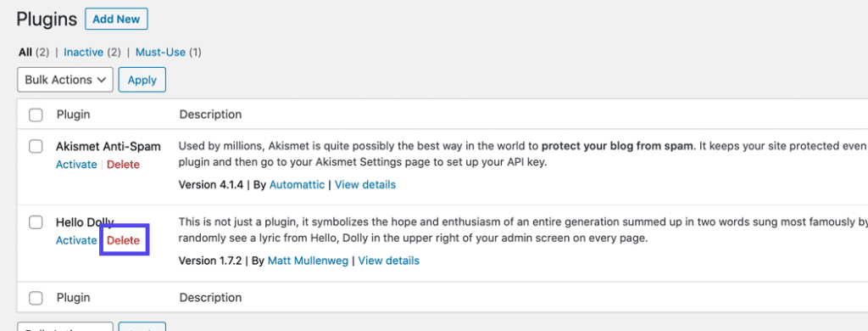
Task: Toggle the select-all checkbox in table footer
Action: (36, 298)
